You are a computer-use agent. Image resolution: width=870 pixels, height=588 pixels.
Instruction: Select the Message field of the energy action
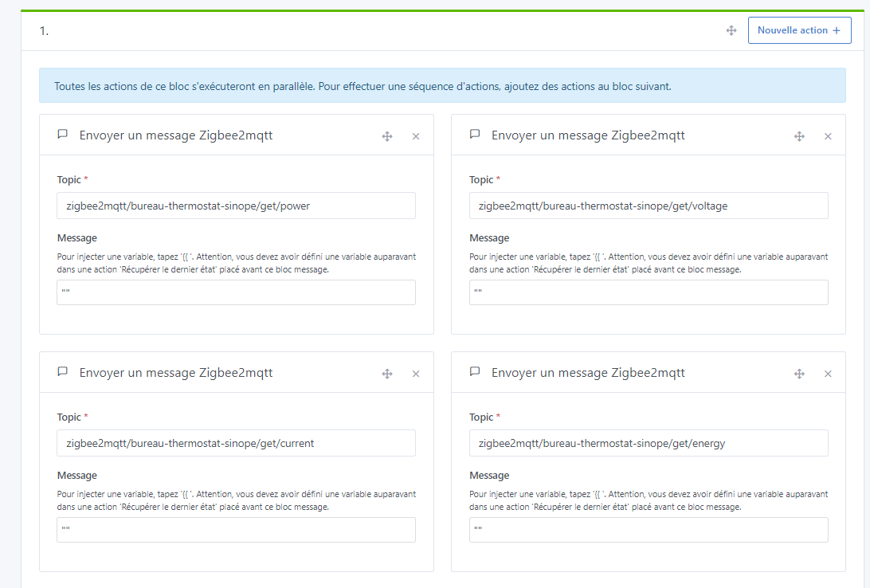pos(649,530)
